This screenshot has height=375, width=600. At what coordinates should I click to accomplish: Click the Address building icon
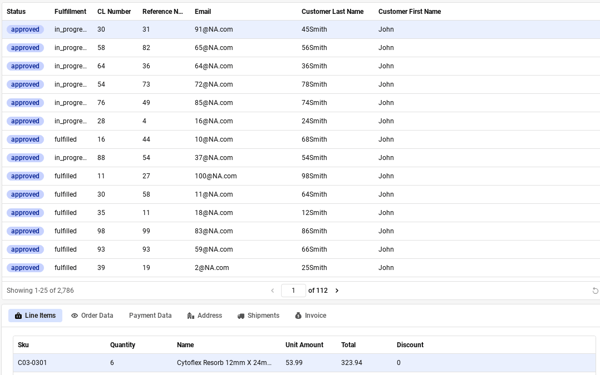(x=191, y=316)
